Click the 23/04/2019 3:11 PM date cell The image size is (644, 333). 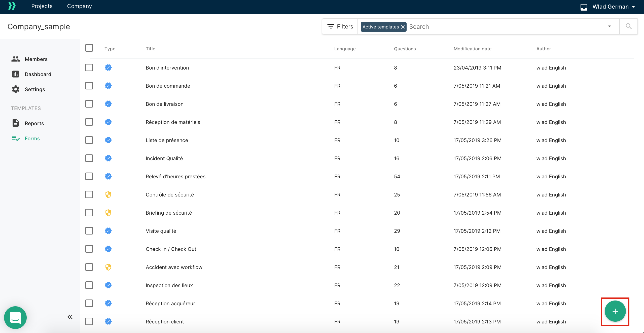[x=477, y=68]
